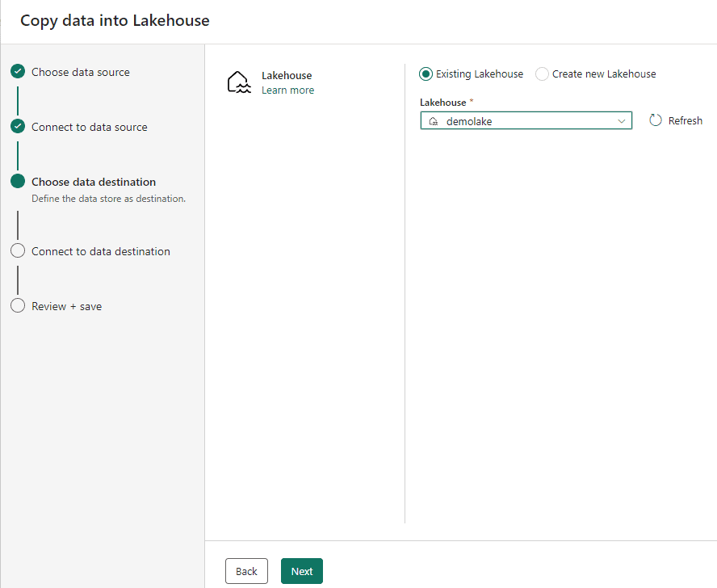717x588 pixels.
Task: Click the Refresh text label
Action: pos(686,120)
